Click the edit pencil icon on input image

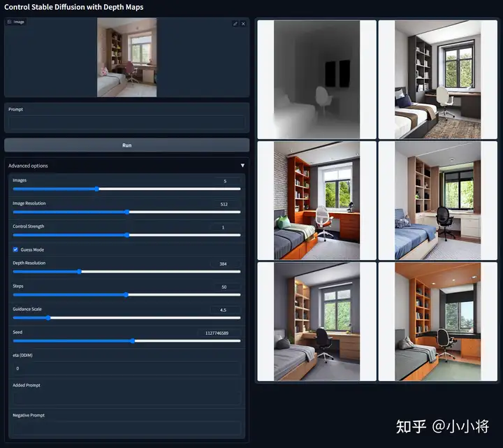[235, 24]
